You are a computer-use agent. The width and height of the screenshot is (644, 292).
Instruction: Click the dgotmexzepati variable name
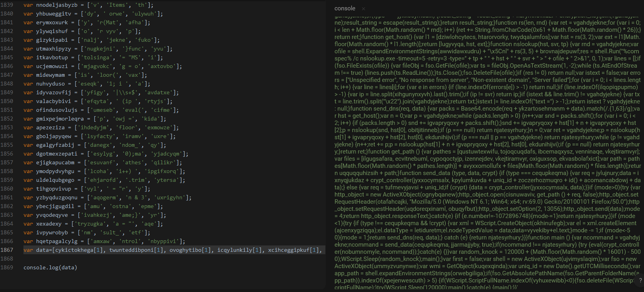(x=57, y=154)
